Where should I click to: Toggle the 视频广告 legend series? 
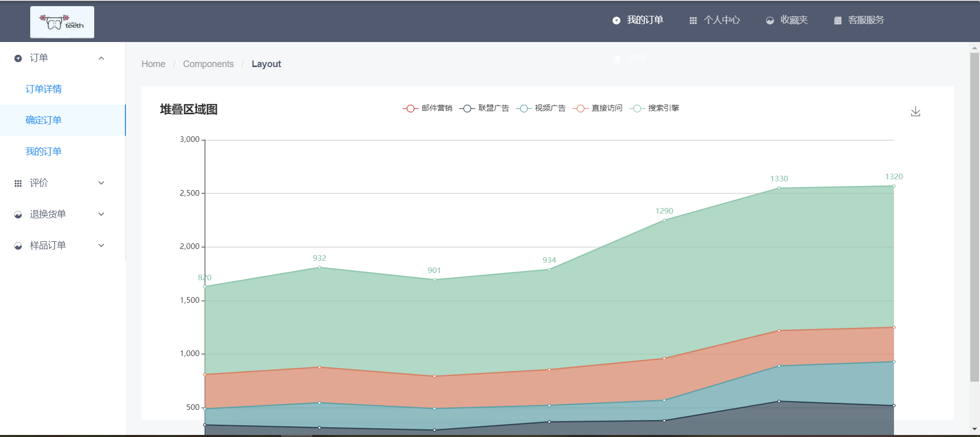(x=541, y=108)
